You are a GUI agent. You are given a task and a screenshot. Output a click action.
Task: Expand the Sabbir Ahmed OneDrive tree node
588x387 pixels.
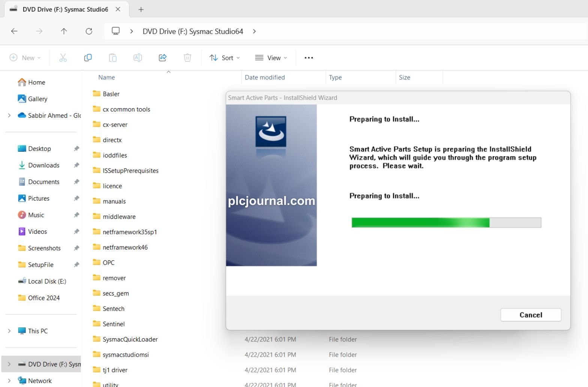coord(9,115)
